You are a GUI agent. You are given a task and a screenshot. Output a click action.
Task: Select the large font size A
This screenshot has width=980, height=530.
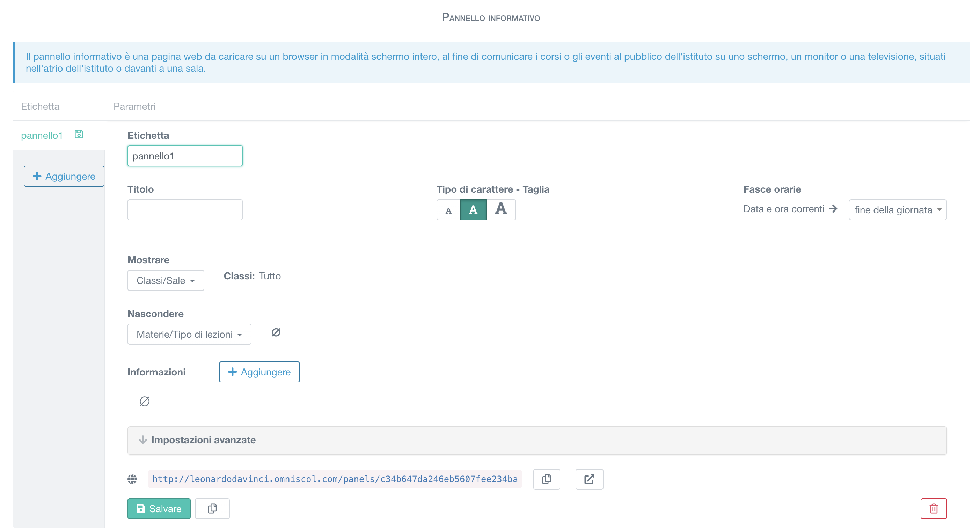[501, 209]
